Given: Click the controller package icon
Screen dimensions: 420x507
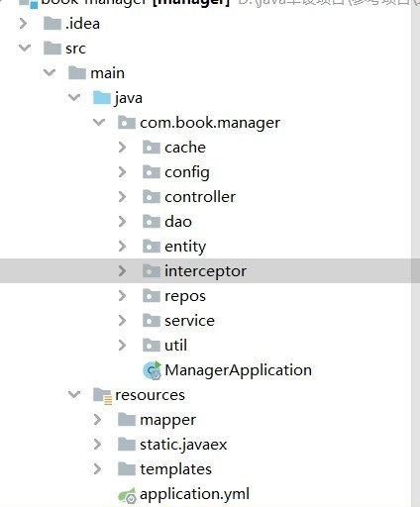Looking at the screenshot, I should 152,197.
